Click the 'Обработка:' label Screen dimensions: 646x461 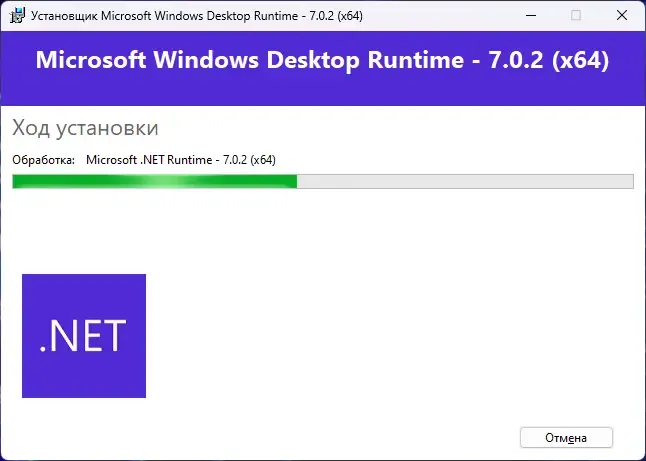[44, 160]
